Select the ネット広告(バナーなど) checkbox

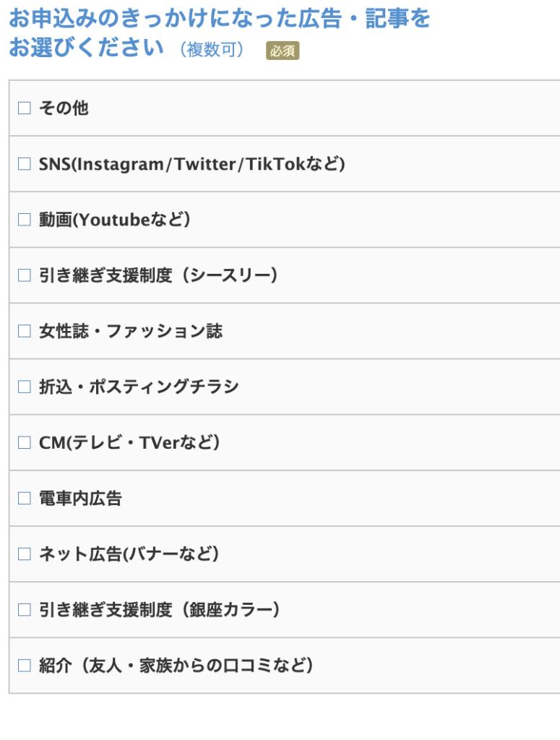25,554
